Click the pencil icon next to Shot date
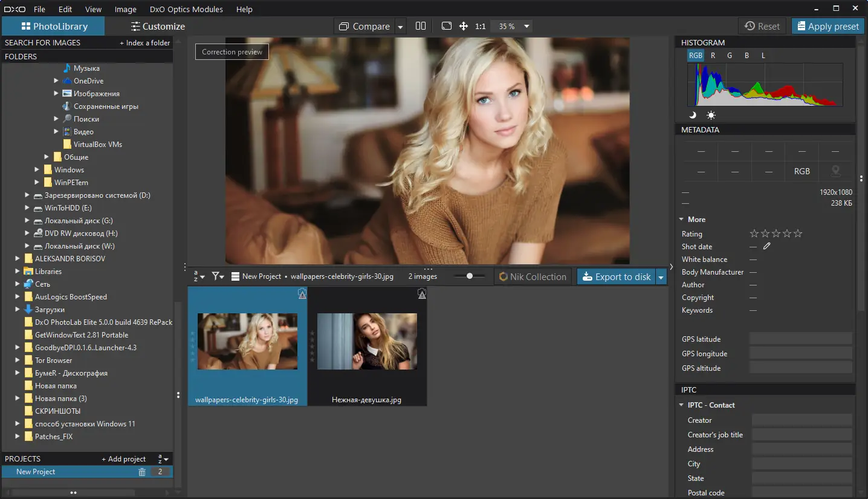This screenshot has height=499, width=868. [767, 246]
